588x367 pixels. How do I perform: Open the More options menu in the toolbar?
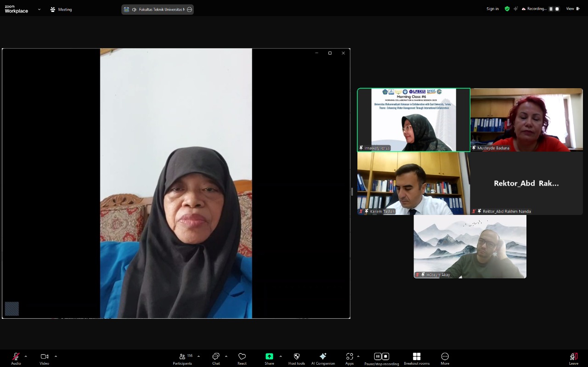(445, 358)
